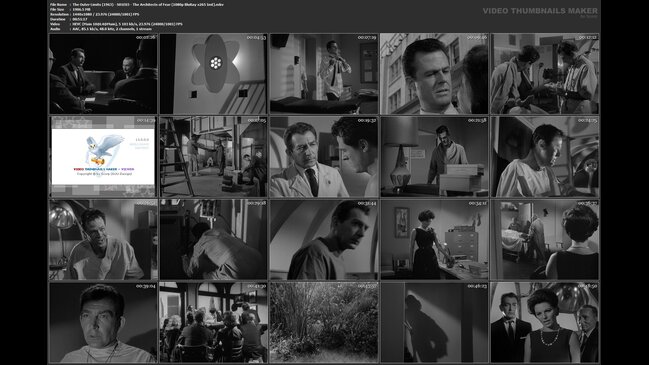The height and width of the screenshot is (365, 649).
Task: Click the 00:19:32 timestamp label
Action: tap(367, 120)
